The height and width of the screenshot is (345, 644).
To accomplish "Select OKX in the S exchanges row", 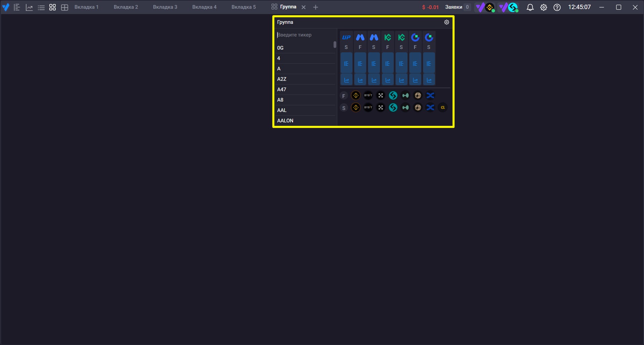I will click(x=381, y=108).
